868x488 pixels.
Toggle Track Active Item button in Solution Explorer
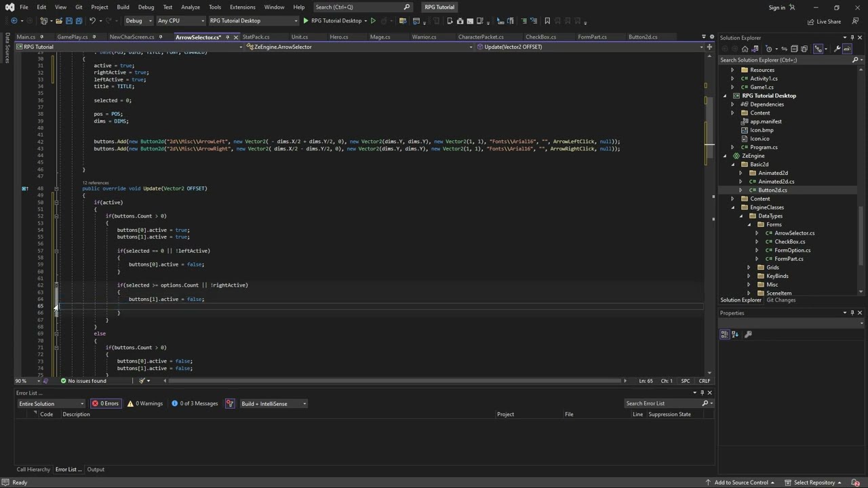[818, 49]
